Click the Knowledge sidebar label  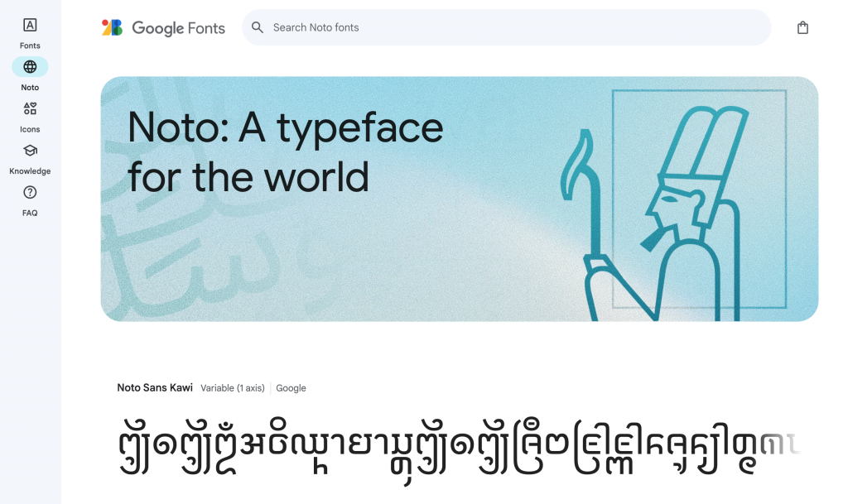[x=30, y=170]
